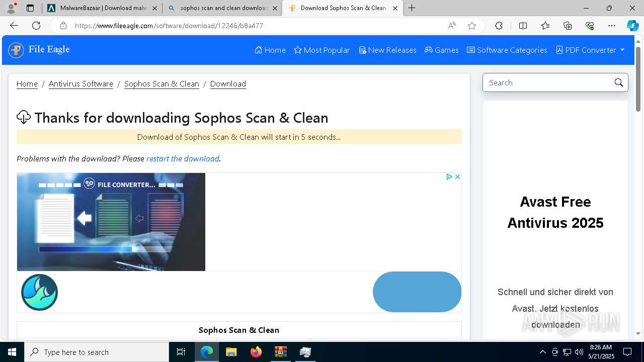Open Most Popular in the navigation bar
644x362 pixels.
tap(321, 50)
